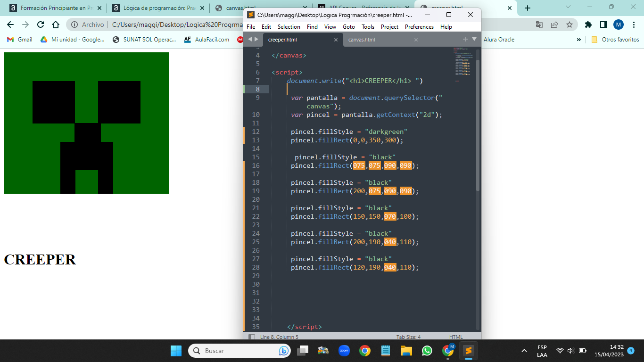Open the Mi unidad Google Drive bookmark
Image resolution: width=644 pixels, height=362 pixels.
(x=73, y=40)
